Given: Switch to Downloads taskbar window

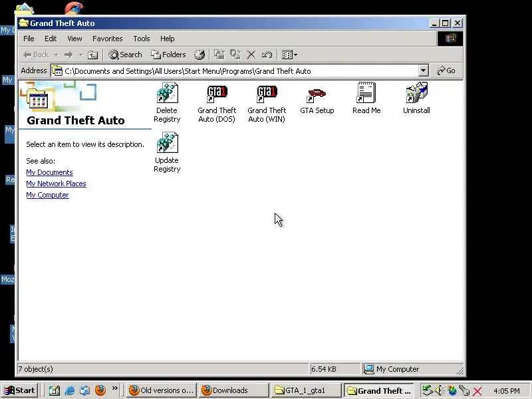Looking at the screenshot, I should [233, 390].
